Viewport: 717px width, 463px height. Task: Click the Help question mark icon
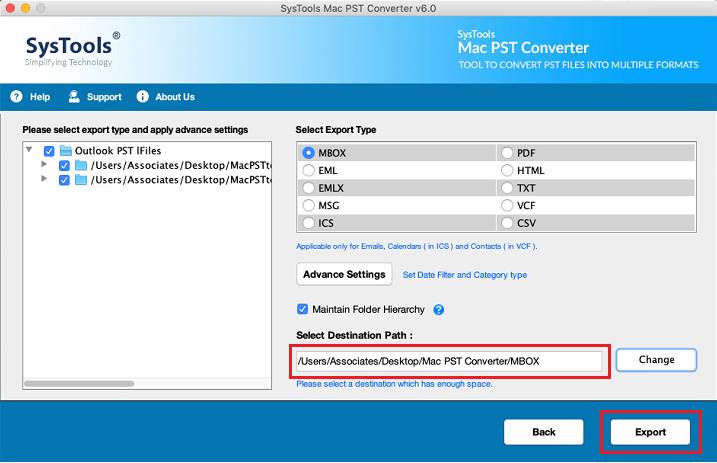tap(16, 96)
